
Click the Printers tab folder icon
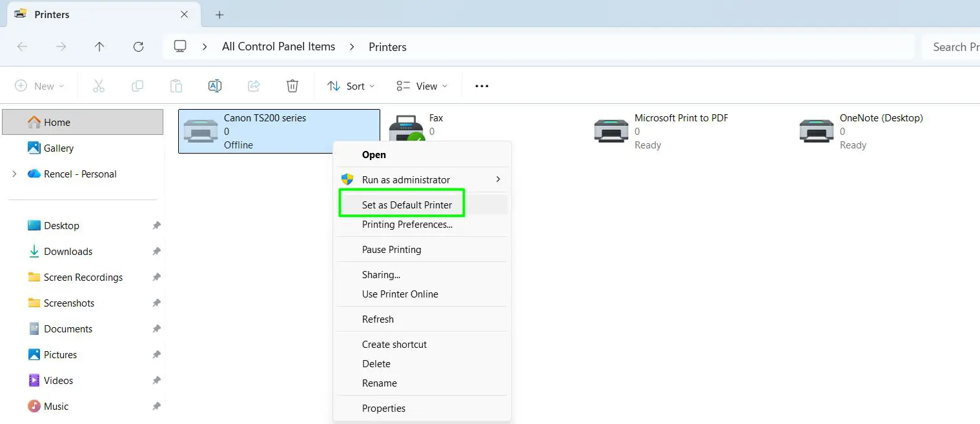[x=21, y=14]
